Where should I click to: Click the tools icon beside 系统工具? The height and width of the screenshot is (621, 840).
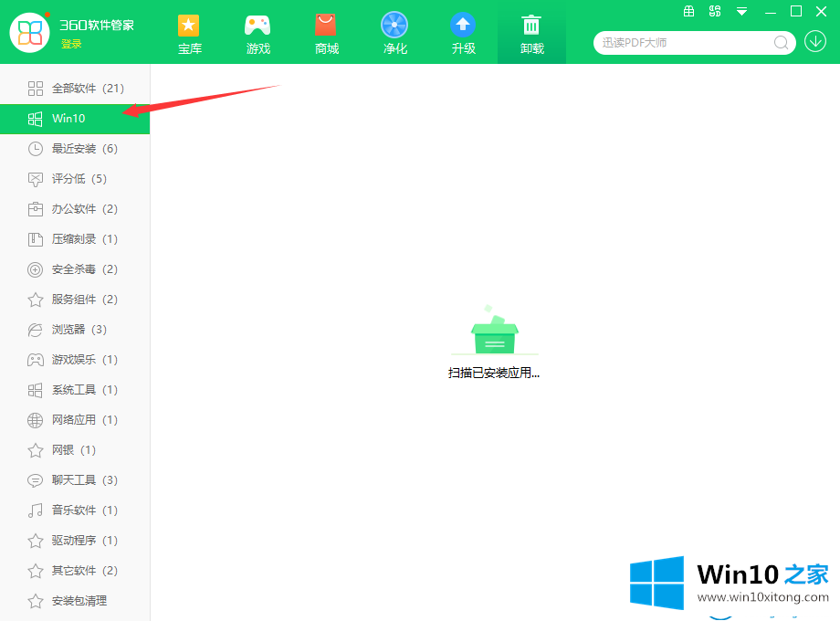pyautogui.click(x=36, y=390)
